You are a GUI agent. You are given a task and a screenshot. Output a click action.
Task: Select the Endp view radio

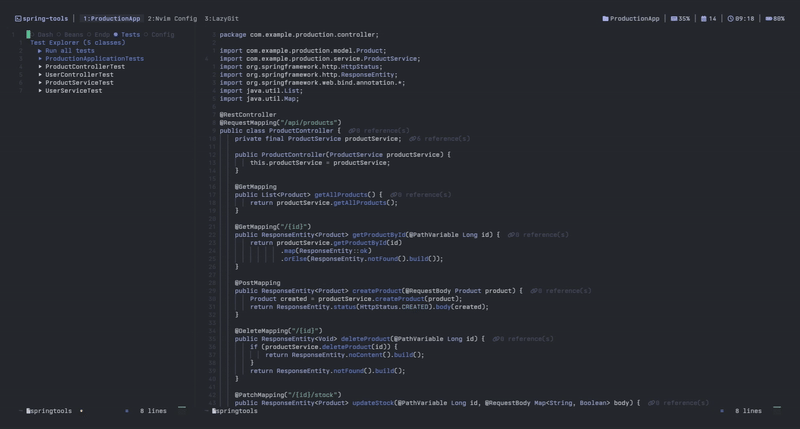click(x=89, y=35)
